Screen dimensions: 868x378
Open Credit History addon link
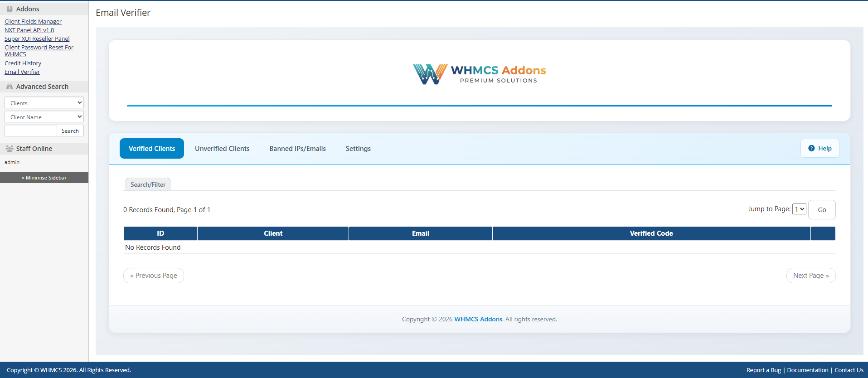click(23, 63)
